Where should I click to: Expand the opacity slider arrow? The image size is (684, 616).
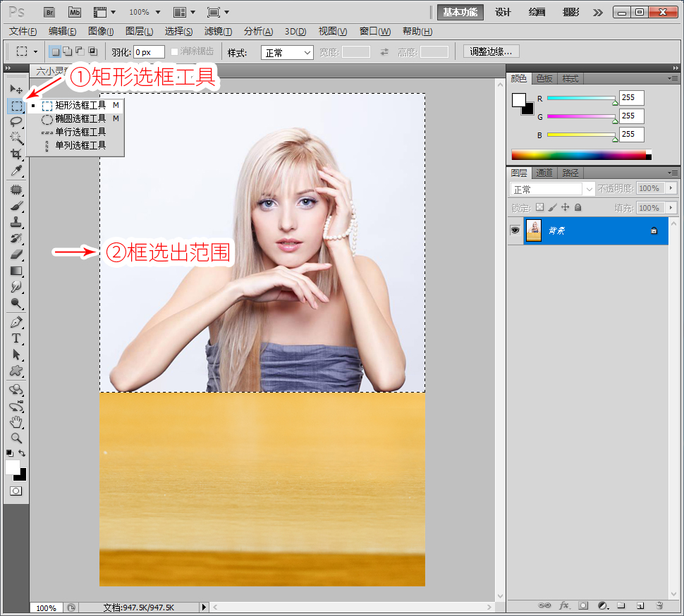[671, 188]
